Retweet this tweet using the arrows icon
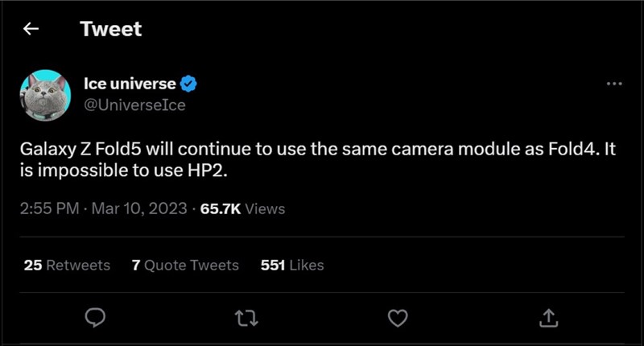644x346 pixels. 246,319
